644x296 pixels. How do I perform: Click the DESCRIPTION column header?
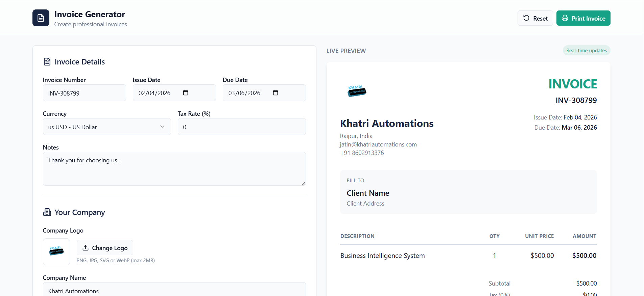tap(357, 236)
